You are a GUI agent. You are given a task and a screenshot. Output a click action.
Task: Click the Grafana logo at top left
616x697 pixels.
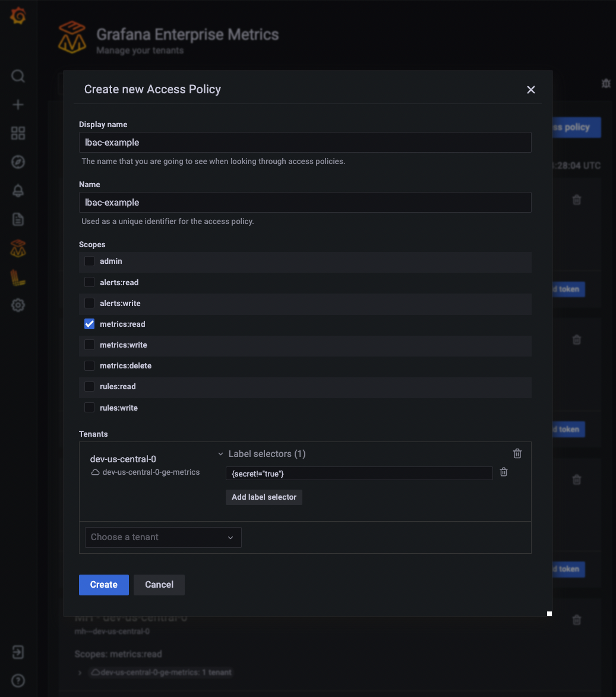[x=18, y=16]
